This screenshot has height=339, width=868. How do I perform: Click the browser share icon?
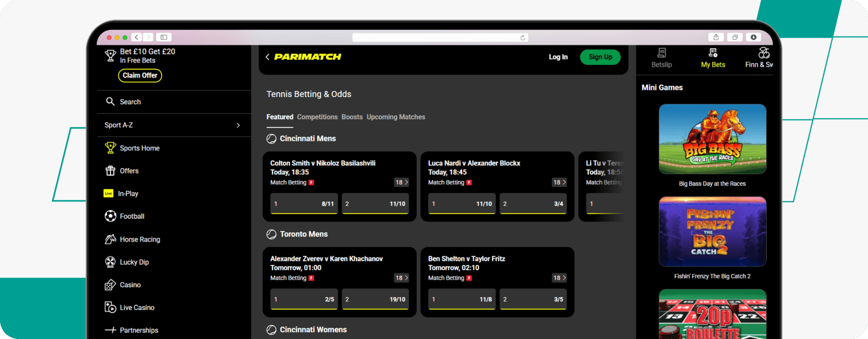(x=716, y=37)
